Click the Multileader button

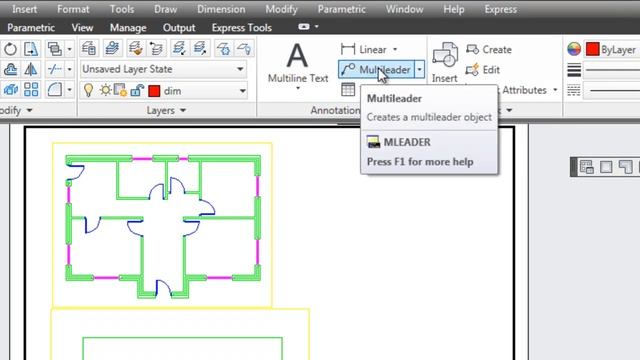[376, 70]
